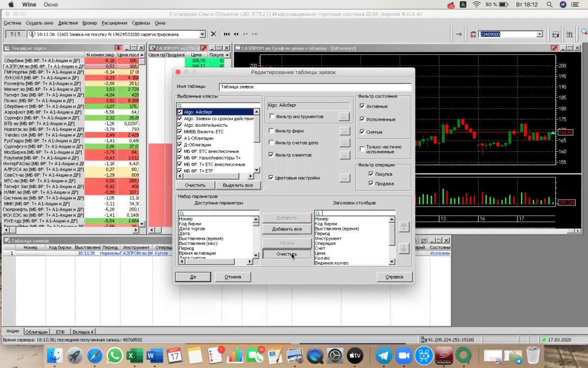Toggle the Покупка operation filter
This screenshot has height=368, width=588.
[x=371, y=174]
